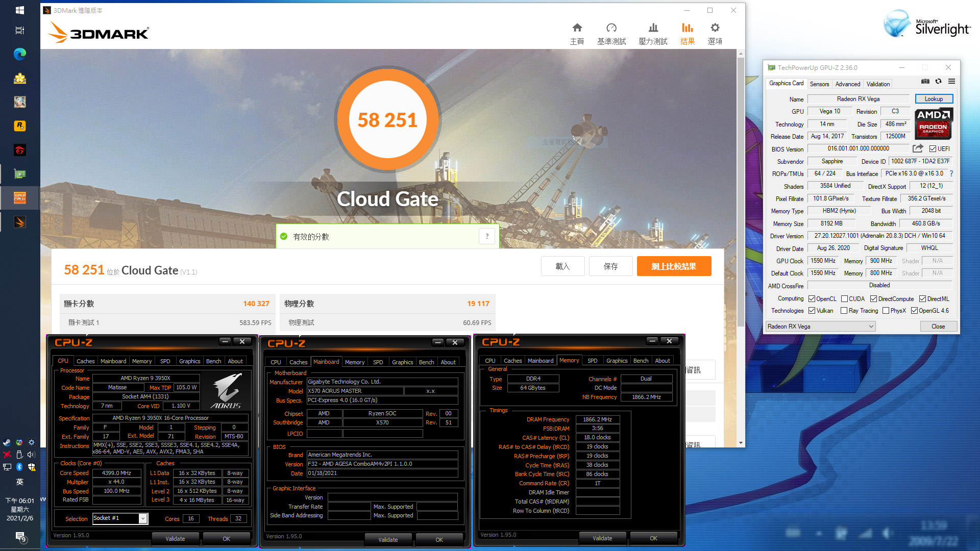Click the Load (載入) button
The height and width of the screenshot is (551, 980).
point(562,266)
